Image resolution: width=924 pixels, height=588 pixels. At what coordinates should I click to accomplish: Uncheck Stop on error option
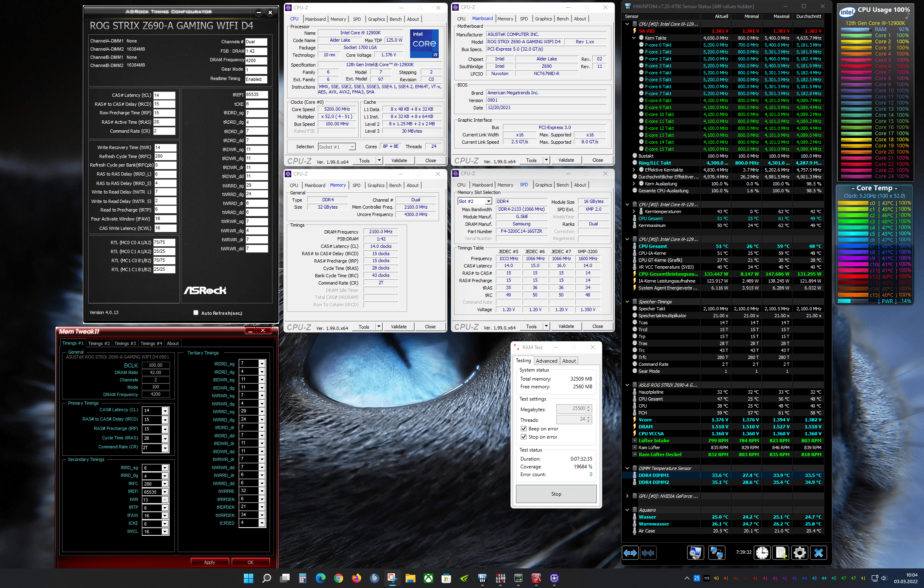[524, 437]
